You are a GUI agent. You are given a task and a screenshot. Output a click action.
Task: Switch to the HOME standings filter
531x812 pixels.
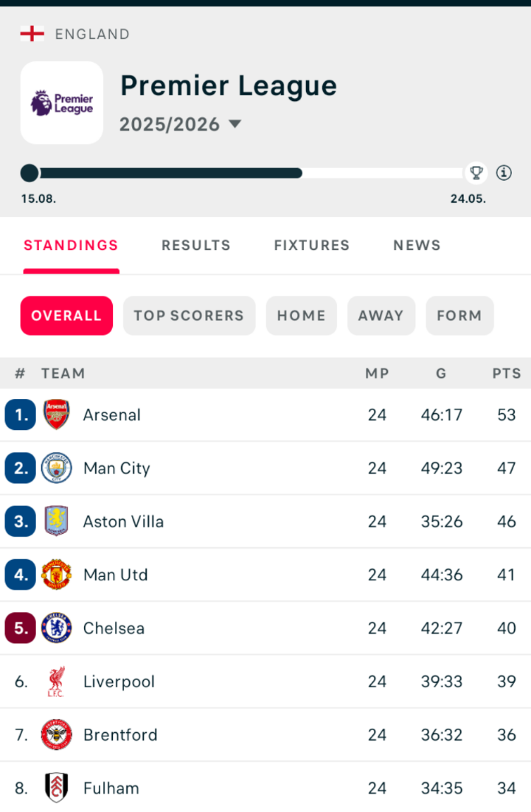(x=301, y=316)
